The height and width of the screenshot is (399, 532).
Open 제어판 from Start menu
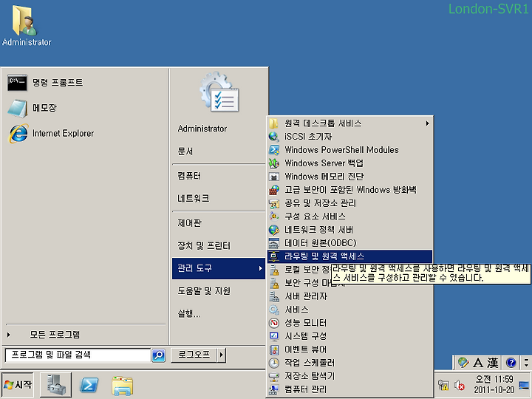[190, 223]
